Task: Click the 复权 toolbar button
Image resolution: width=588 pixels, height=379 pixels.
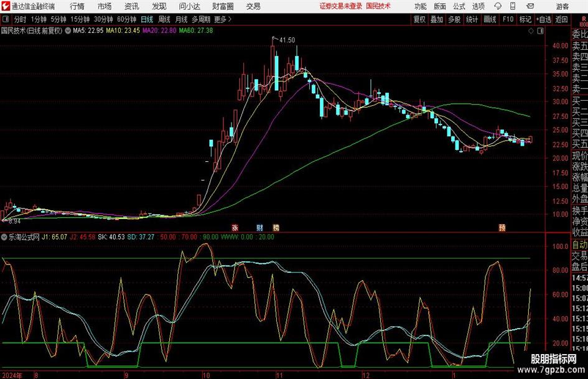Action: pyautogui.click(x=419, y=19)
